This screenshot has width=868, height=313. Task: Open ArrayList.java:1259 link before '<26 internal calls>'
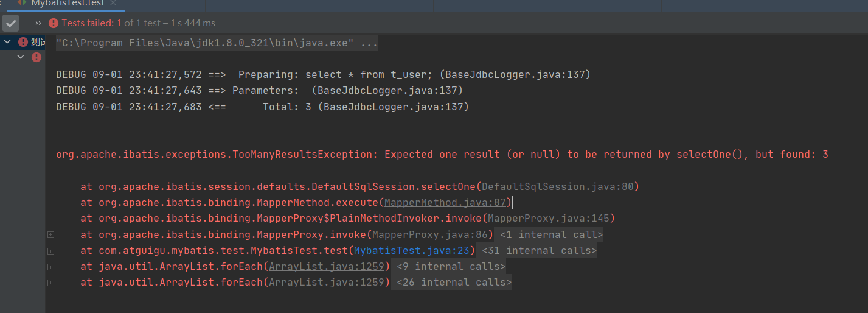(x=327, y=282)
